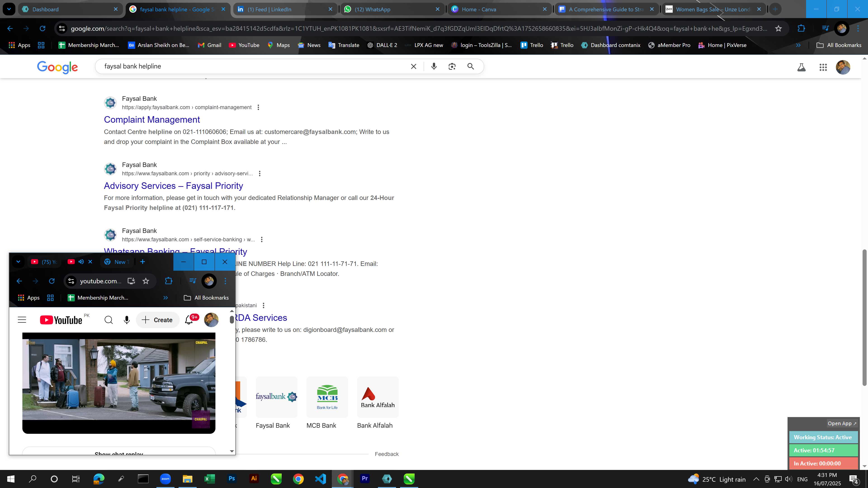Open Chrome menu in small YouTube window
Image resolution: width=868 pixels, height=488 pixels.
pos(225,281)
